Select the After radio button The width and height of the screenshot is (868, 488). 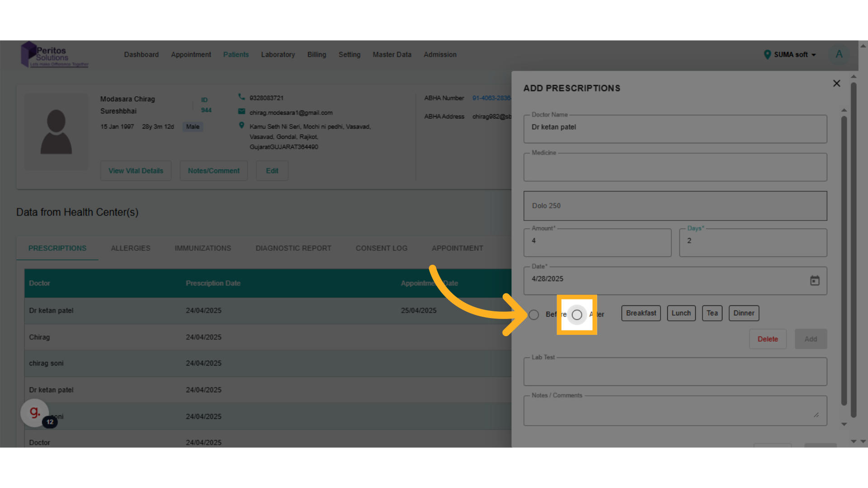click(x=577, y=315)
